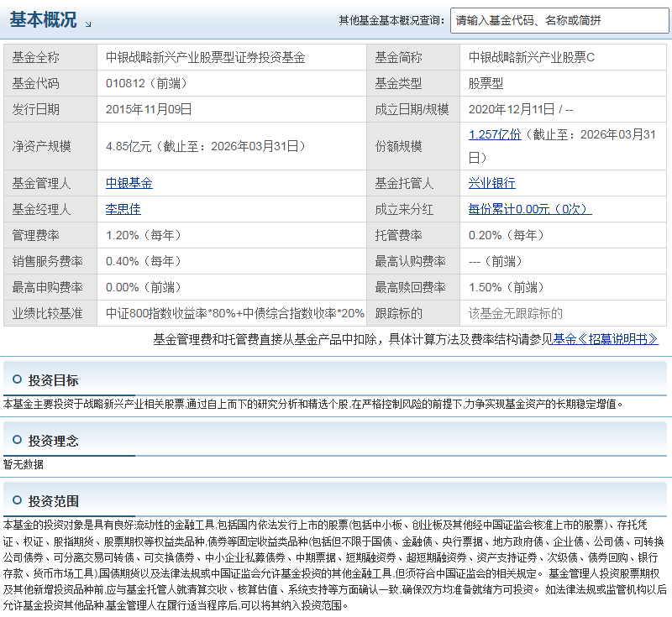Click the circle bullet before 投资理念

pyautogui.click(x=17, y=440)
